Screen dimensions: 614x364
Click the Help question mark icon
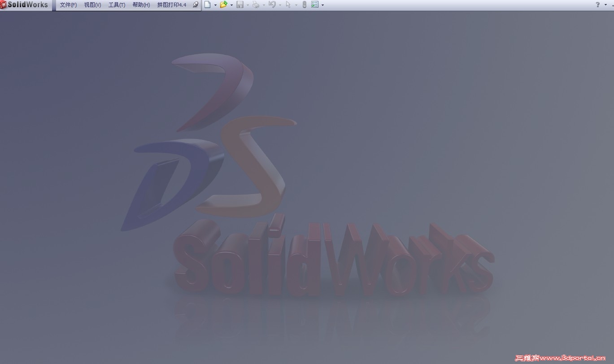pos(597,5)
